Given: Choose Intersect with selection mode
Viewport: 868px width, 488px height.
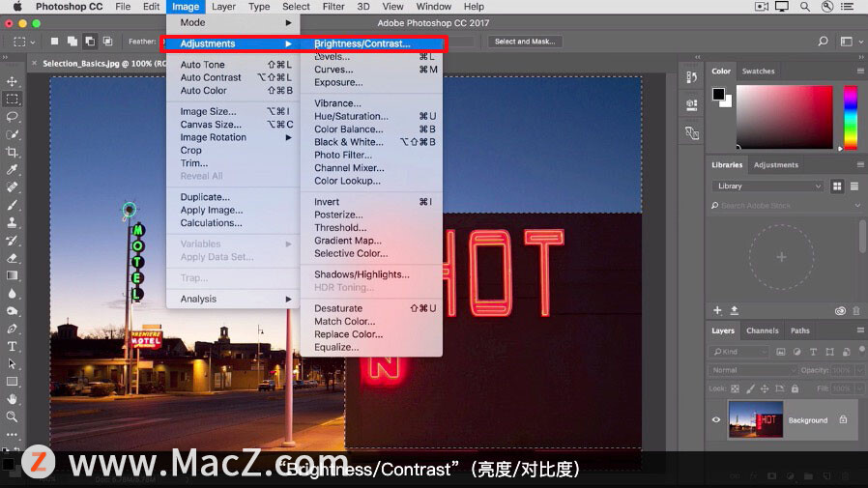Looking at the screenshot, I should (107, 42).
